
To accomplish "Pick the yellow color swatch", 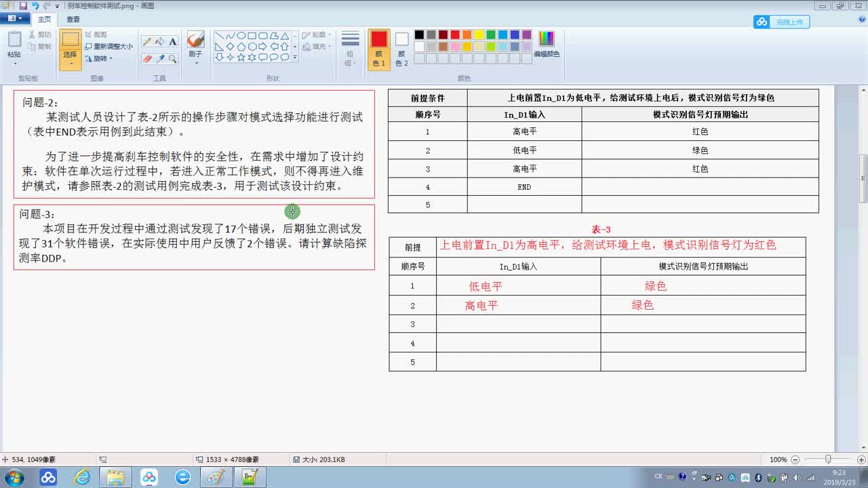I will point(479,35).
